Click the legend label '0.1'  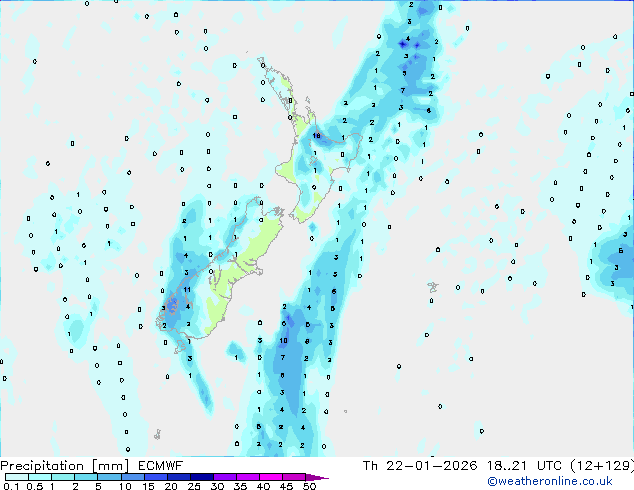click(x=11, y=486)
